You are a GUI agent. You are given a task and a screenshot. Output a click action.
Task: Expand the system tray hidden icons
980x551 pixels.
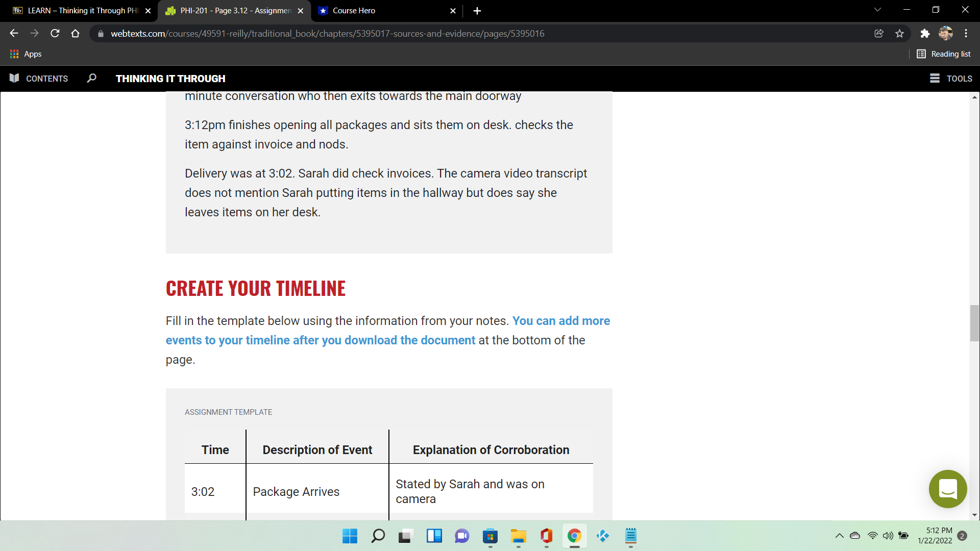839,536
